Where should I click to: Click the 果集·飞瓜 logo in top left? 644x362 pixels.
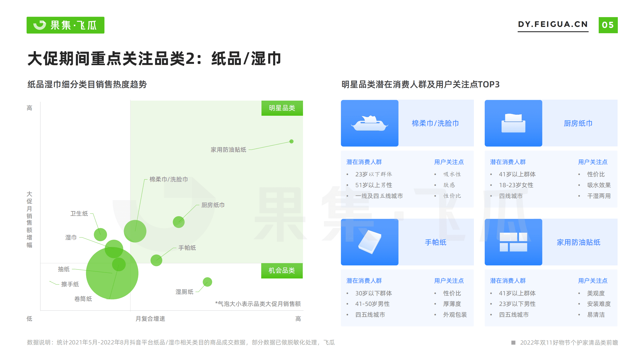[65, 25]
